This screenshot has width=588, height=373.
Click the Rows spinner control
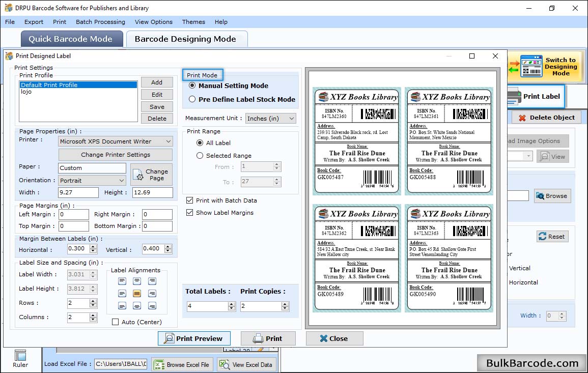(x=93, y=303)
